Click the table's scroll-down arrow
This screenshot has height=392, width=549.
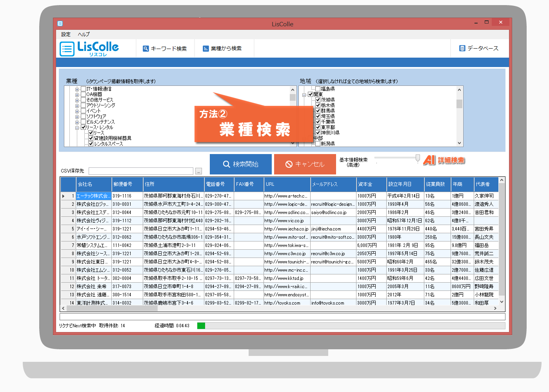(x=502, y=302)
